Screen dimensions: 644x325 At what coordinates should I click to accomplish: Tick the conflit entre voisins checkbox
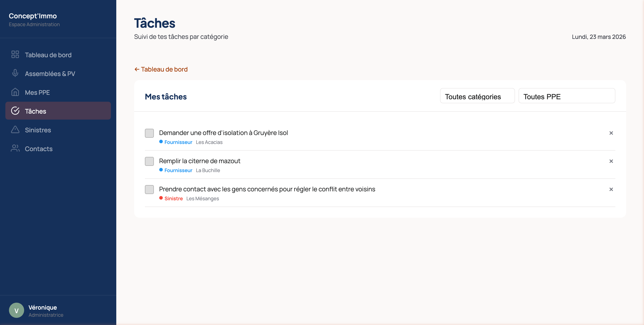pyautogui.click(x=149, y=190)
